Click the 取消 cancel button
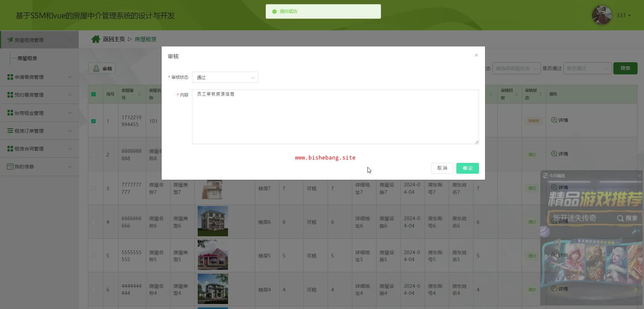This screenshot has width=644, height=309. pyautogui.click(x=442, y=168)
